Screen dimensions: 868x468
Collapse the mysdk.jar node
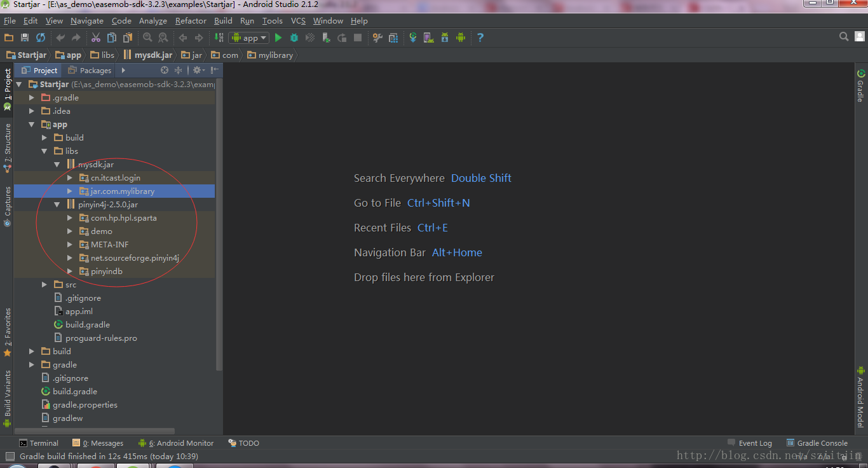click(x=57, y=164)
